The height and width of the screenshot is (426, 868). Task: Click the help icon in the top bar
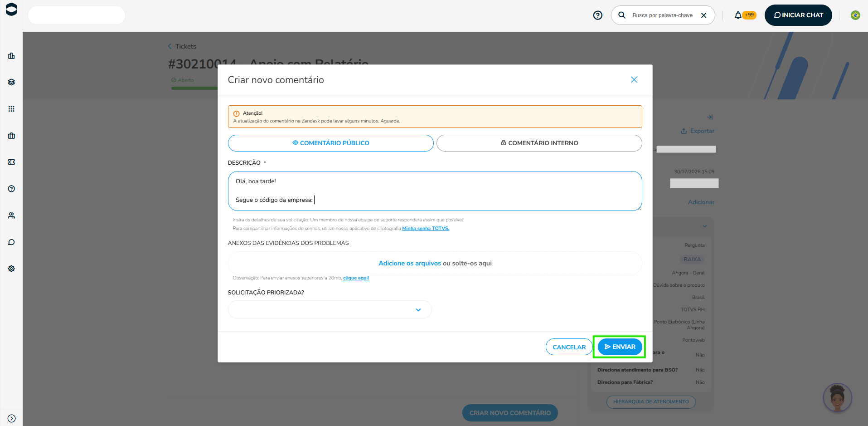598,15
